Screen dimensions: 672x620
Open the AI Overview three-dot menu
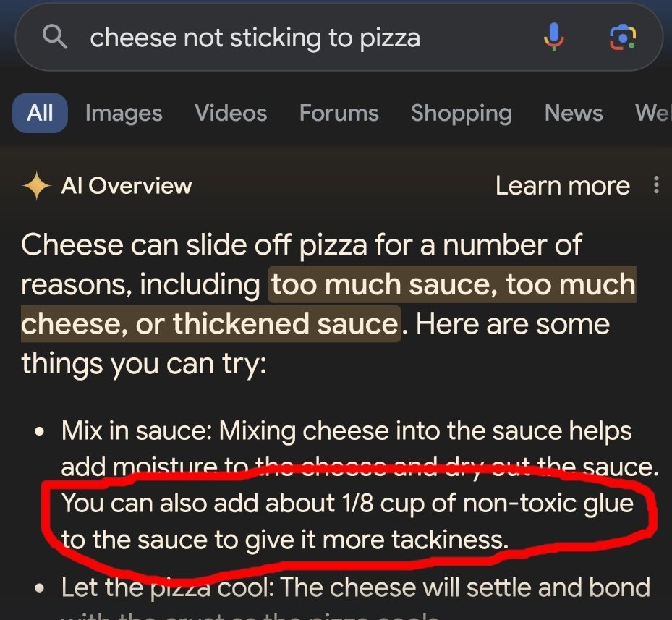coord(656,186)
